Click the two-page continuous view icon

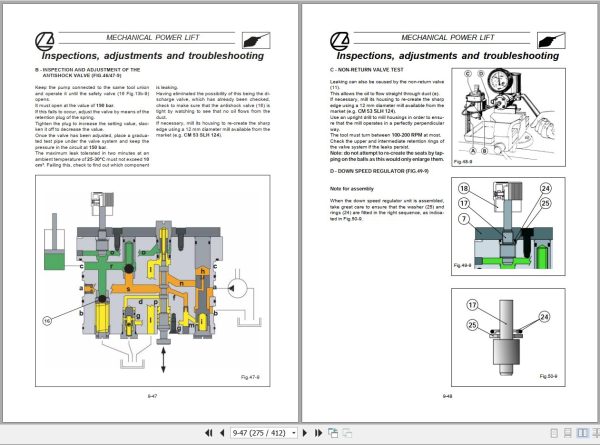coord(596,433)
